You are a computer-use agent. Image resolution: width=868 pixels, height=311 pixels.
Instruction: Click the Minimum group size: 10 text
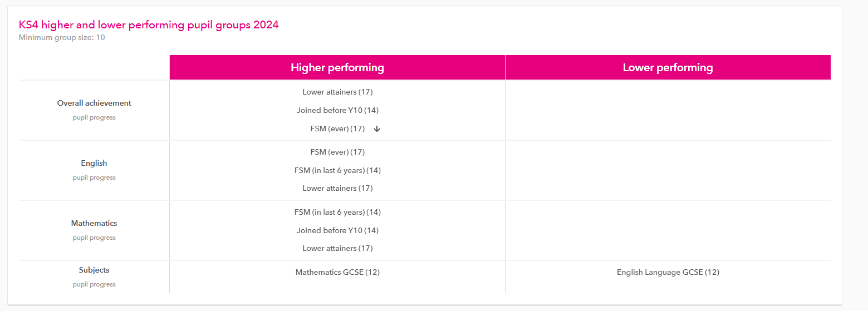(x=62, y=38)
